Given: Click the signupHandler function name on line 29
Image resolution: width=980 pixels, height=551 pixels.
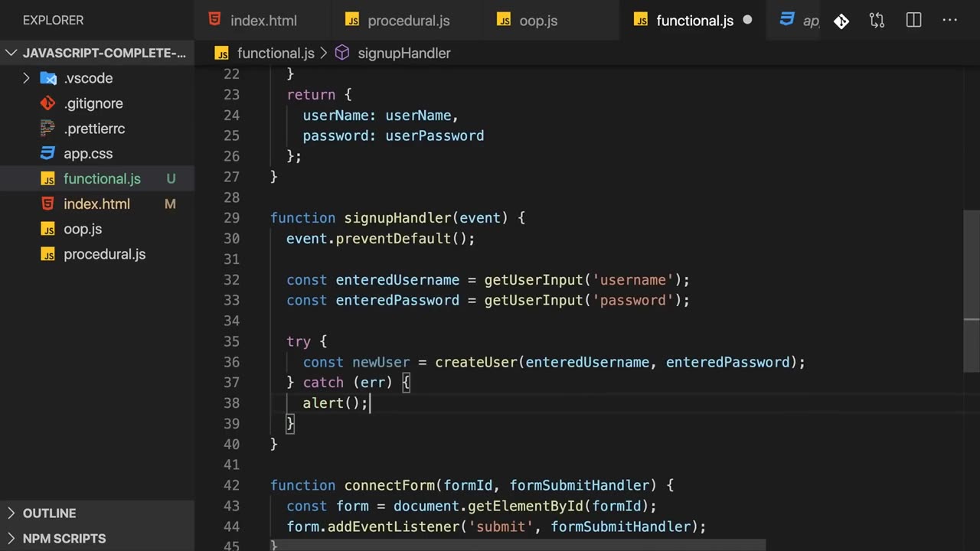Looking at the screenshot, I should 397,218.
